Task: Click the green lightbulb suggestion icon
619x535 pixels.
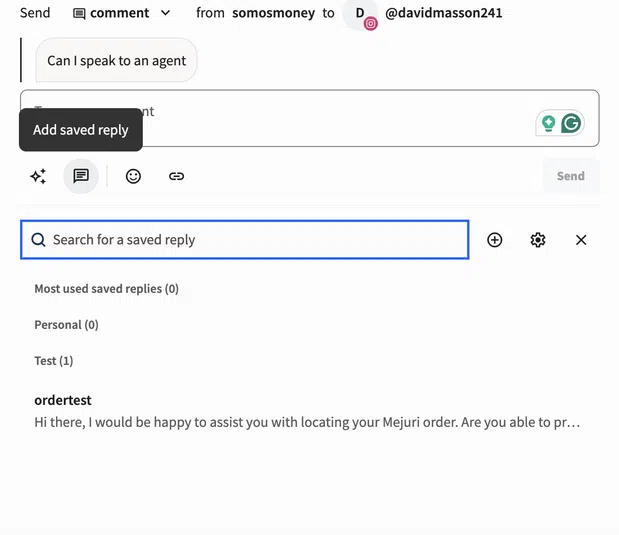Action: coord(548,123)
